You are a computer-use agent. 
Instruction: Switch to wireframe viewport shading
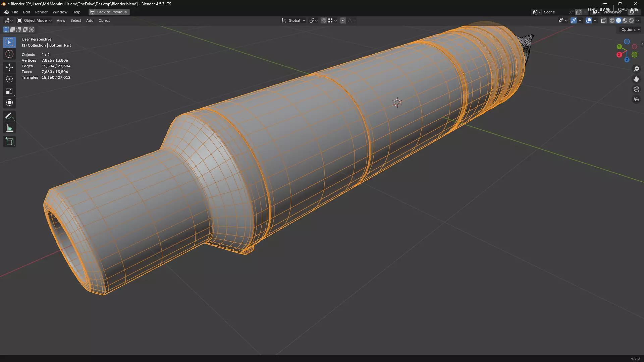click(x=612, y=20)
